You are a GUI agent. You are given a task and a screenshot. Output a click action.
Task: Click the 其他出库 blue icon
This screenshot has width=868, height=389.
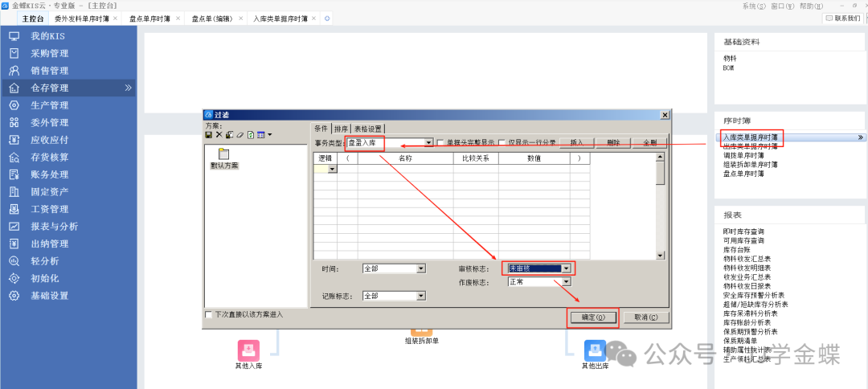(x=595, y=350)
